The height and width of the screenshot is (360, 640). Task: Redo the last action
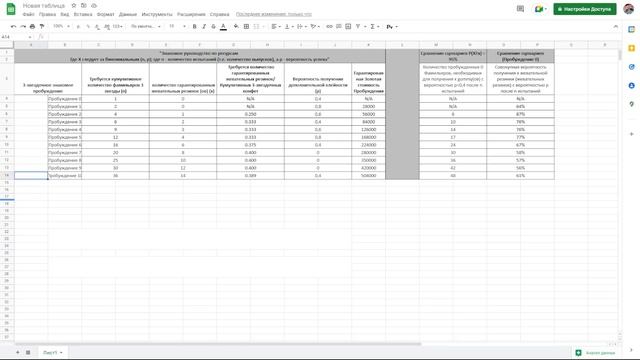click(23, 27)
